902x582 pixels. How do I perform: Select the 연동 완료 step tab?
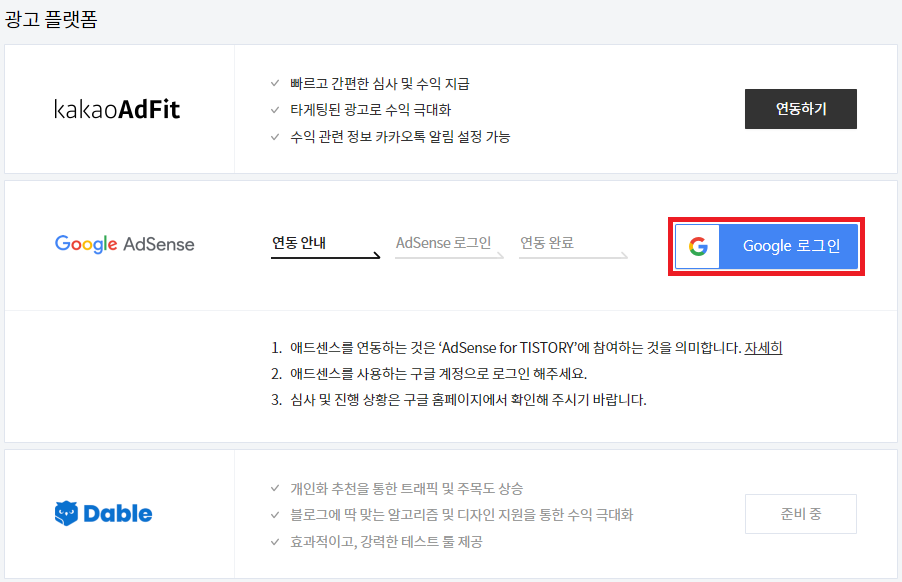(573, 246)
